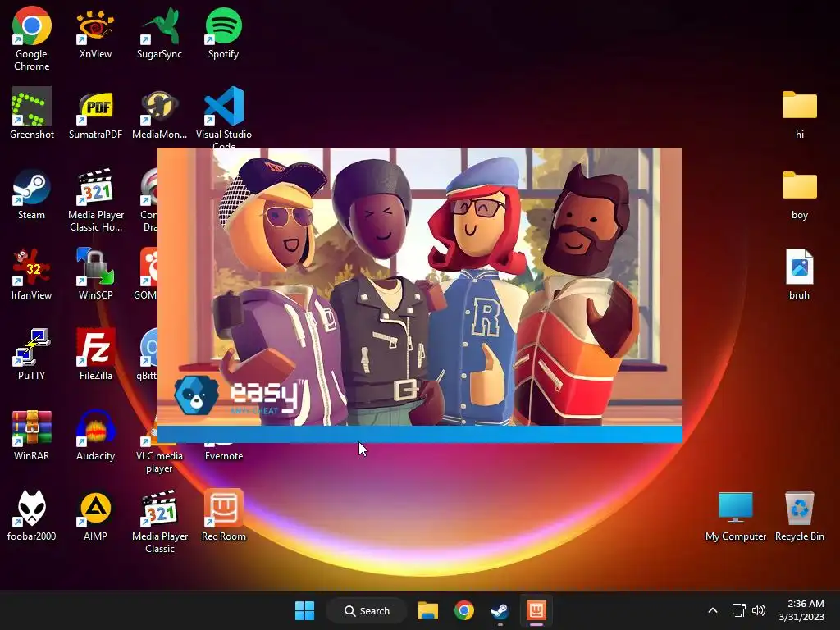Select the Steam desktop shortcut
The height and width of the screenshot is (630, 840).
[32, 194]
